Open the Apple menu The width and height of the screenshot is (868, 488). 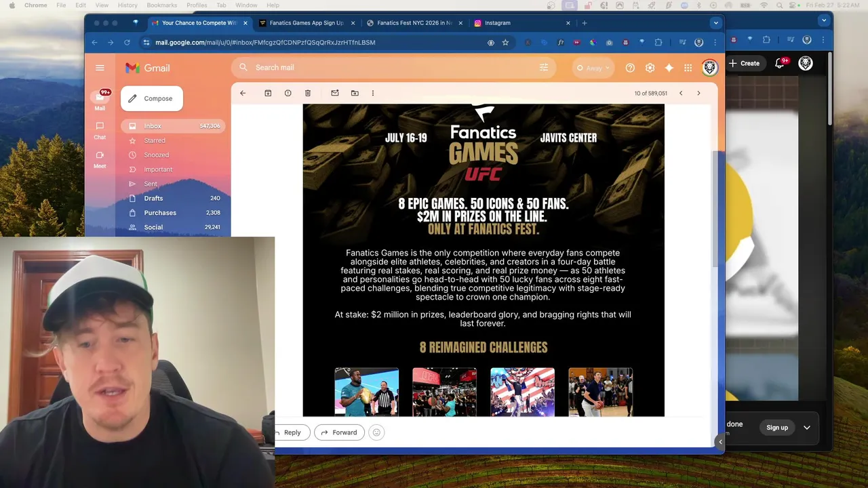(x=12, y=5)
